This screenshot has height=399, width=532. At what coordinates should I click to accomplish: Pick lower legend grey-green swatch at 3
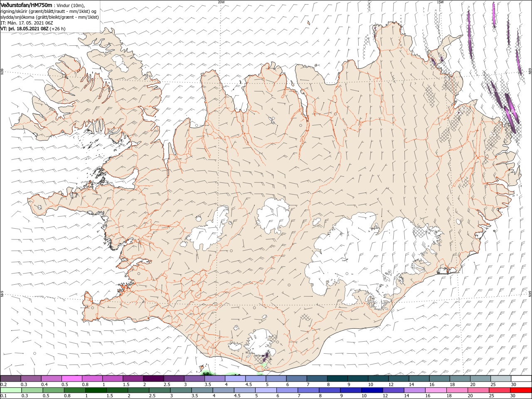[x=180, y=390]
